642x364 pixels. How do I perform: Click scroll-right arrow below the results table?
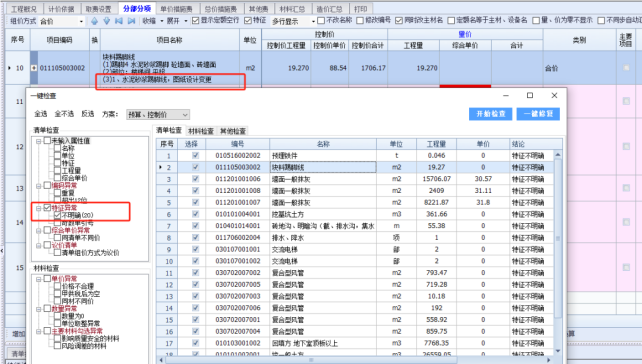coord(549,360)
